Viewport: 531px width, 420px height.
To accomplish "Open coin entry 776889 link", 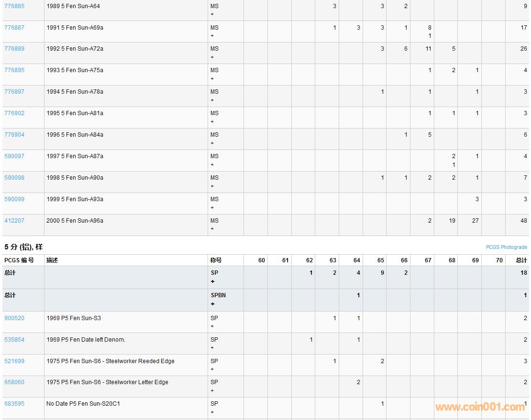I will (x=14, y=49).
